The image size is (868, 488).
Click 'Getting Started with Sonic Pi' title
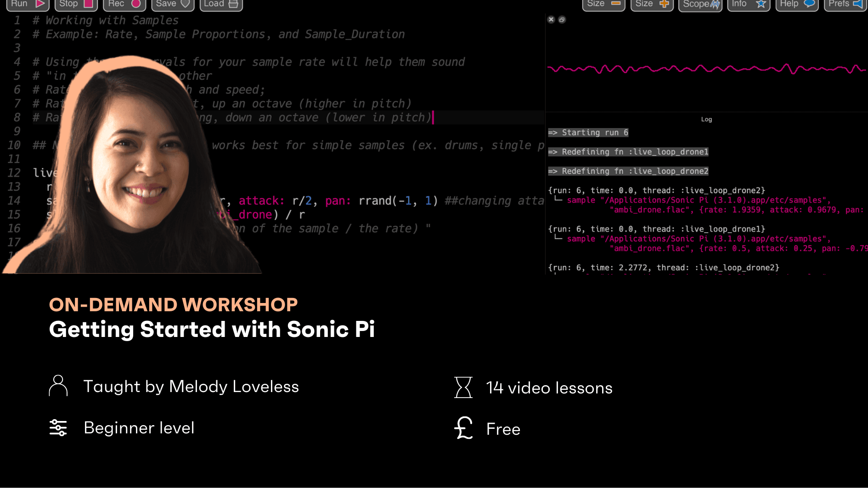212,330
